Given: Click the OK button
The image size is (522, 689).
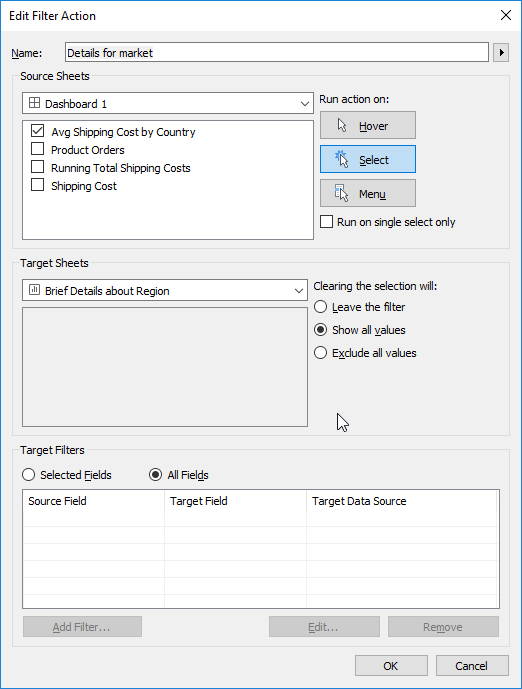Looking at the screenshot, I should click(x=391, y=666).
